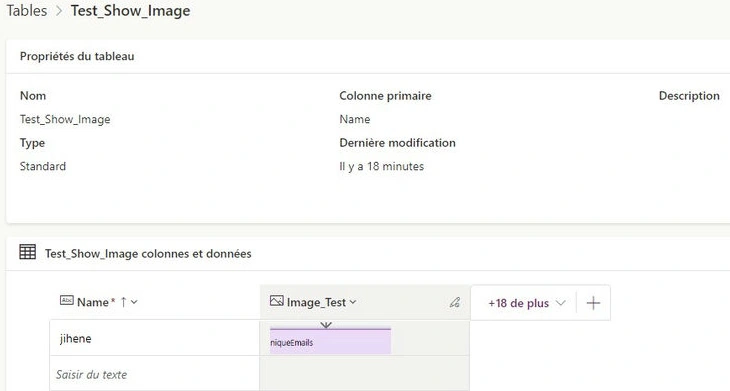Add a new column with plus button
The image size is (730, 391).
[593, 303]
